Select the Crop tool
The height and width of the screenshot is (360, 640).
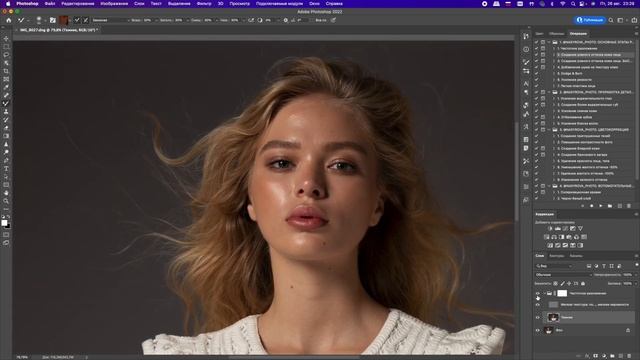click(6, 71)
